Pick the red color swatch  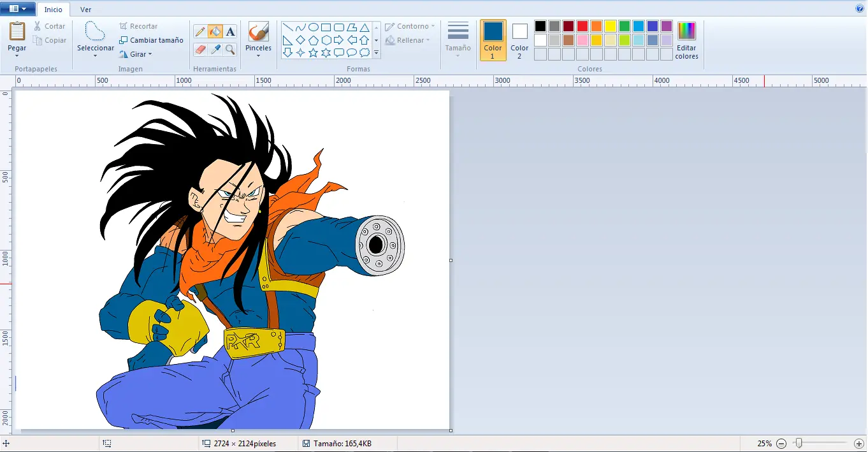582,26
